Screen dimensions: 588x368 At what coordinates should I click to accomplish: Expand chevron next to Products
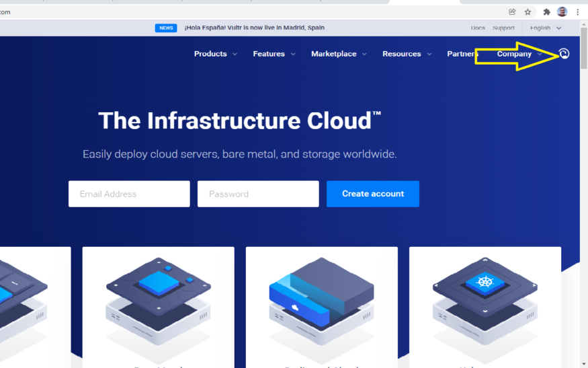[x=235, y=54]
